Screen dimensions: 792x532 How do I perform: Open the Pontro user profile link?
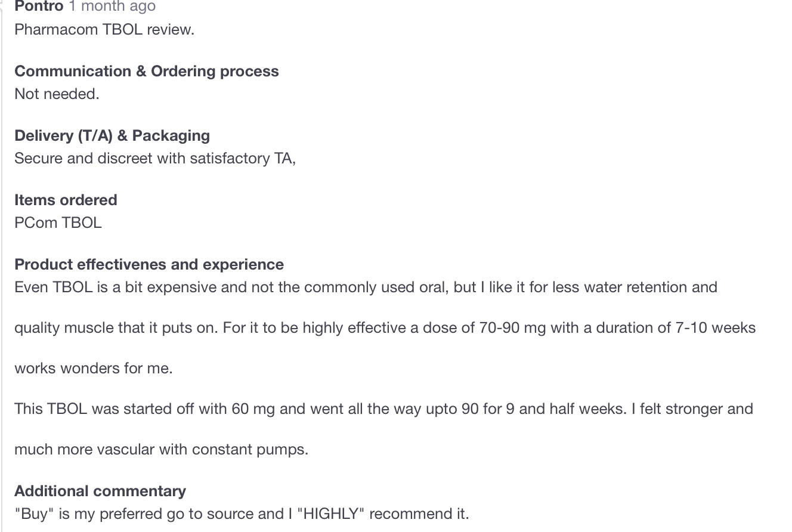pos(39,7)
